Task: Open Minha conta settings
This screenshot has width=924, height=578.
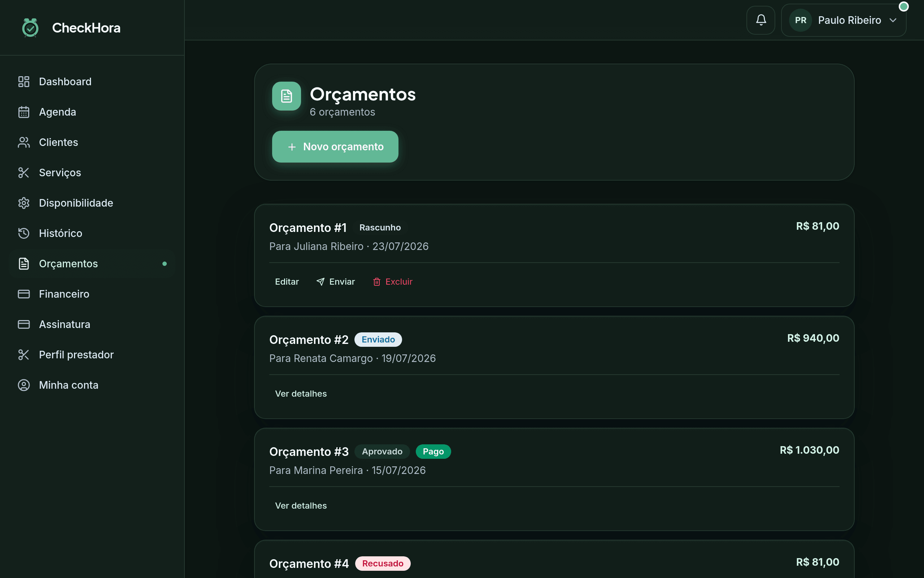Action: [x=92, y=385]
